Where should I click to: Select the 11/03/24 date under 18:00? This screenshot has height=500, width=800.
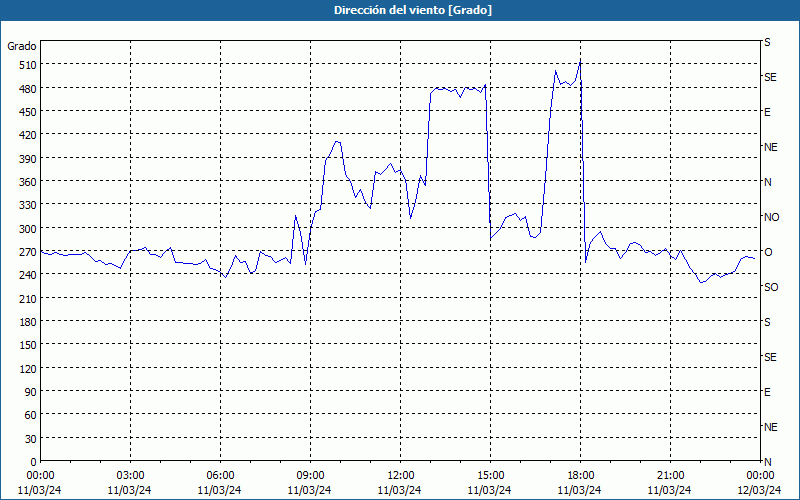(x=580, y=490)
